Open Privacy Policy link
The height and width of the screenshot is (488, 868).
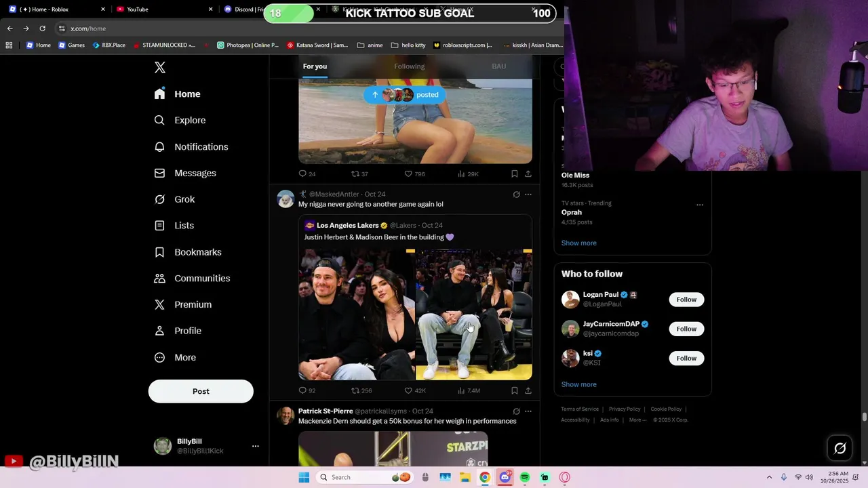pyautogui.click(x=625, y=409)
